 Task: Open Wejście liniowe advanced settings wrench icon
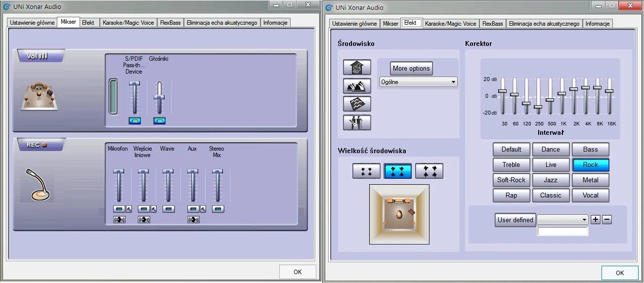tap(154, 209)
